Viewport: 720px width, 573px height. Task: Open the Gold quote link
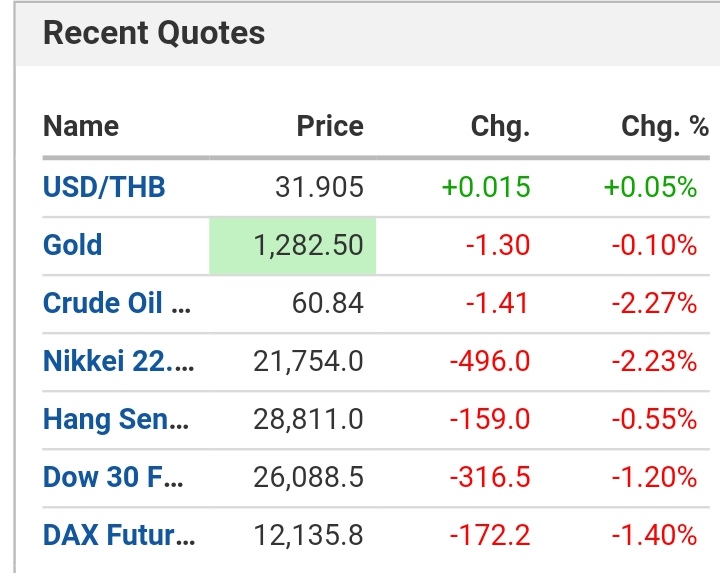coord(72,245)
